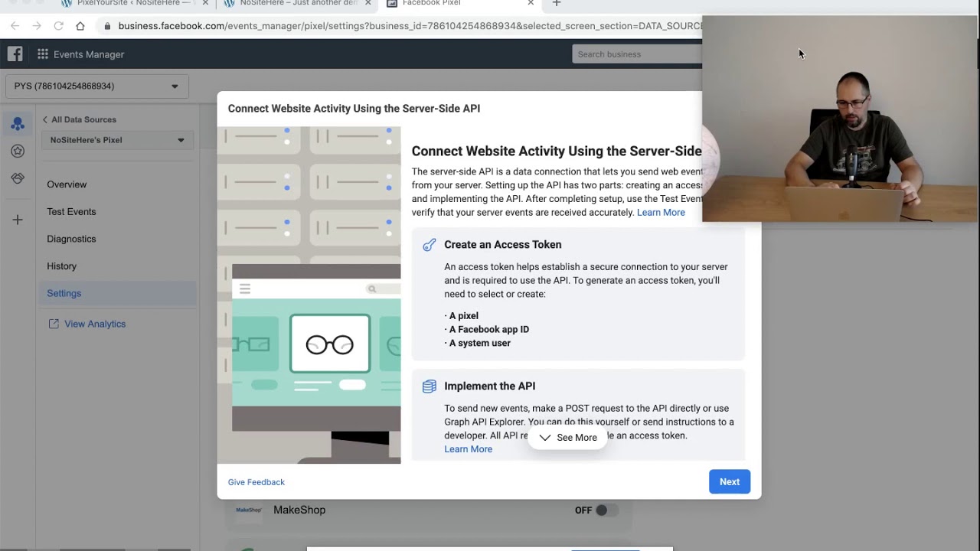Click the Give Feedback link
The image size is (980, 551).
[x=256, y=482]
